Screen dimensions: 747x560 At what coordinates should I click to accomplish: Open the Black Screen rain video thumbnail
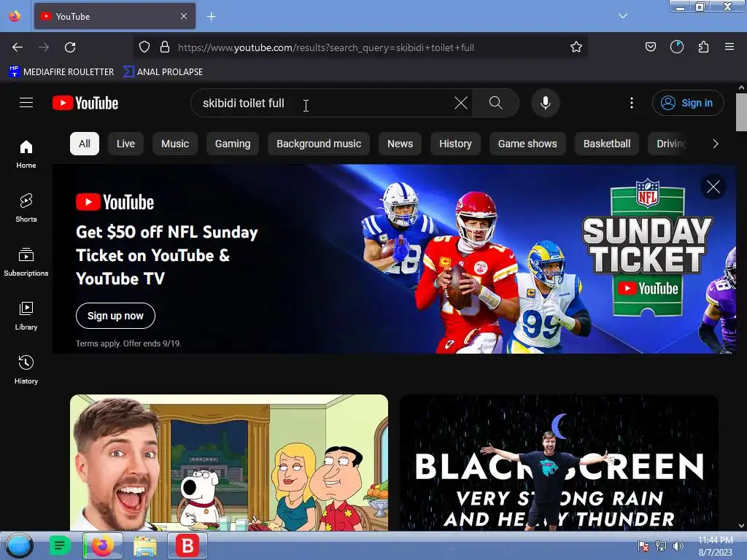[x=559, y=462]
